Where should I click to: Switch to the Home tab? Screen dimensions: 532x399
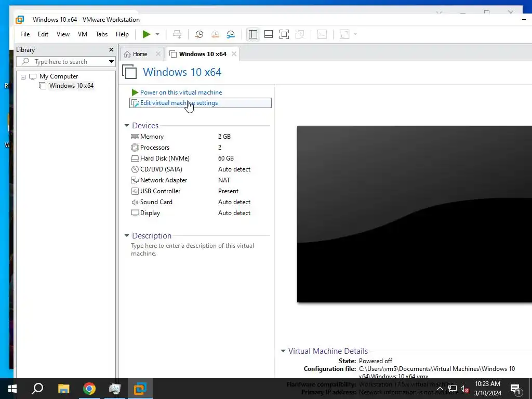tap(140, 54)
